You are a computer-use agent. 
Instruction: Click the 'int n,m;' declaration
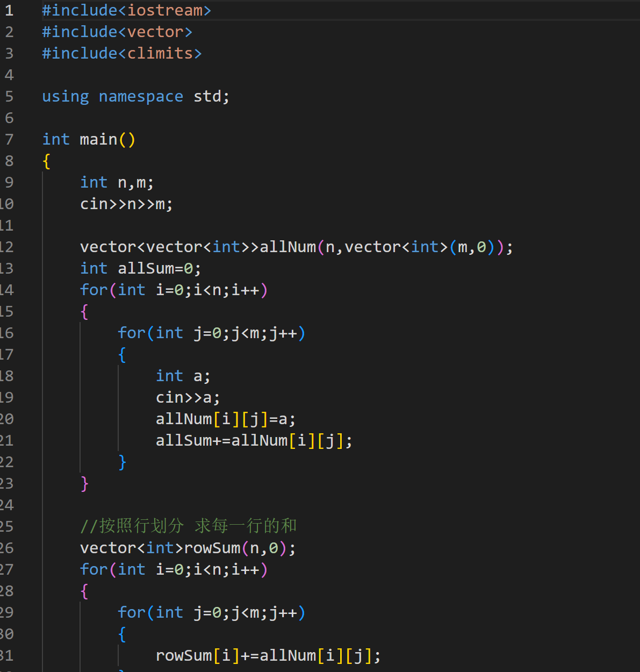(117, 182)
